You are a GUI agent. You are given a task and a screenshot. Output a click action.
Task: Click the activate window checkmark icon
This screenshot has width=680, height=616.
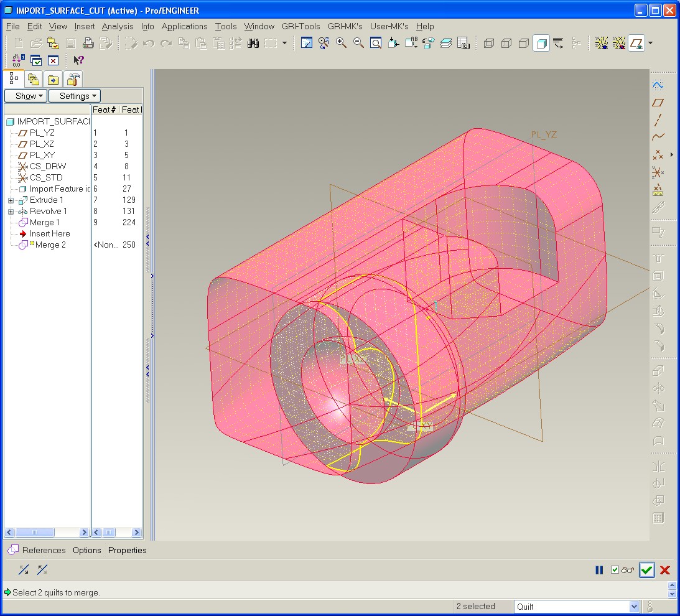[36, 60]
